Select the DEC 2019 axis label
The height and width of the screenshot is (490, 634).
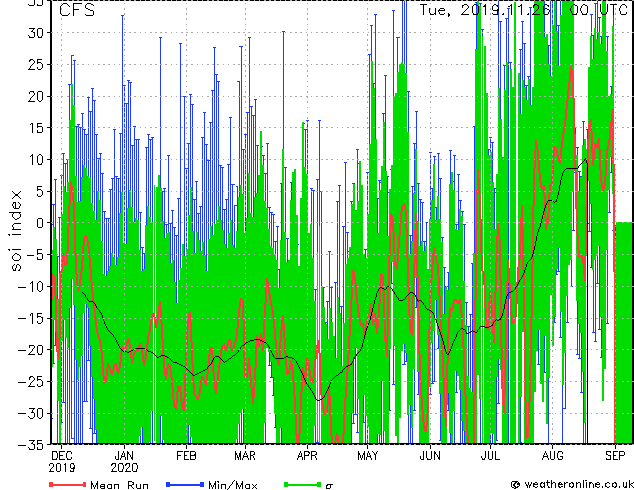(62, 462)
